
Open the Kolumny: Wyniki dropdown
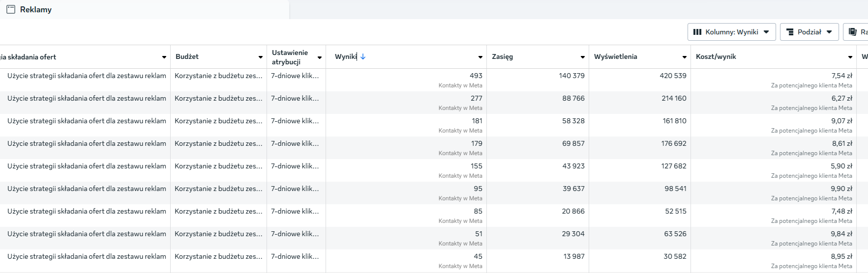[731, 32]
